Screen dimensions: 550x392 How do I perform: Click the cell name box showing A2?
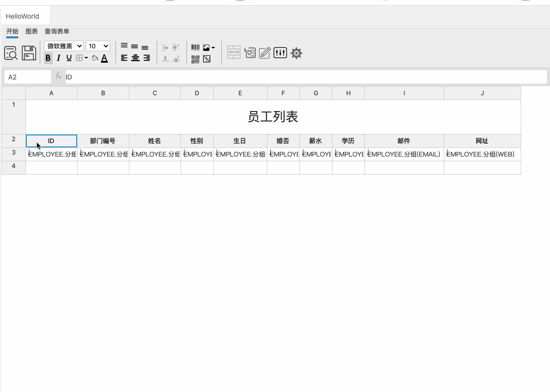27,77
